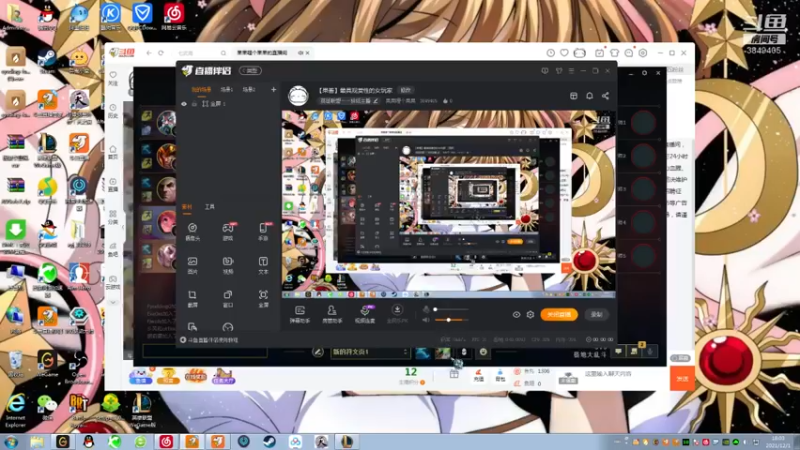The height and width of the screenshot is (450, 800).
Task: Add a game capture source
Action: coord(228,231)
